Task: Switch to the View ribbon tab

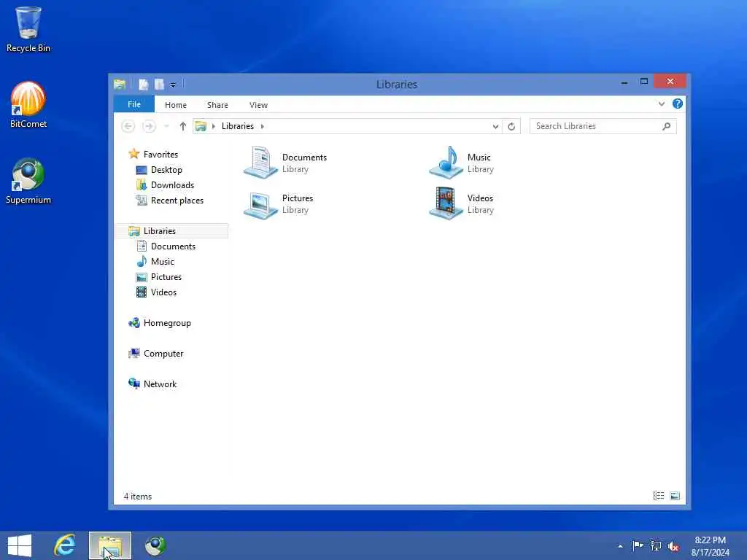Action: tap(258, 105)
